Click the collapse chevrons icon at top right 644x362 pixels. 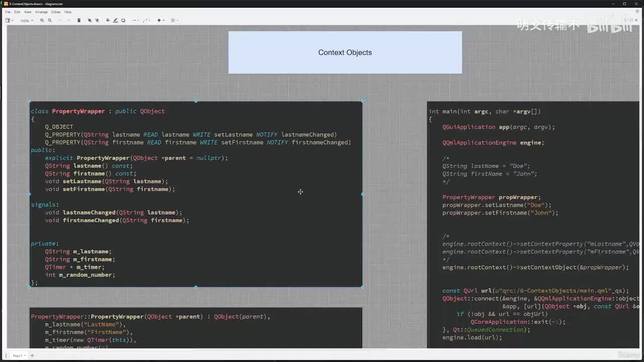pyautogui.click(x=636, y=20)
